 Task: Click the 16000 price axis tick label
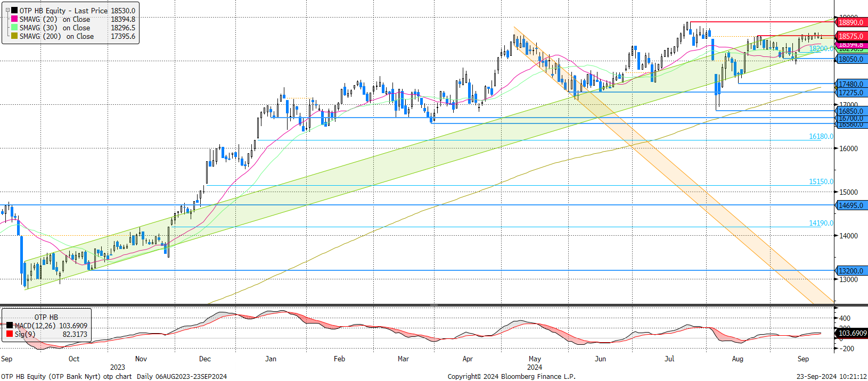(848, 148)
